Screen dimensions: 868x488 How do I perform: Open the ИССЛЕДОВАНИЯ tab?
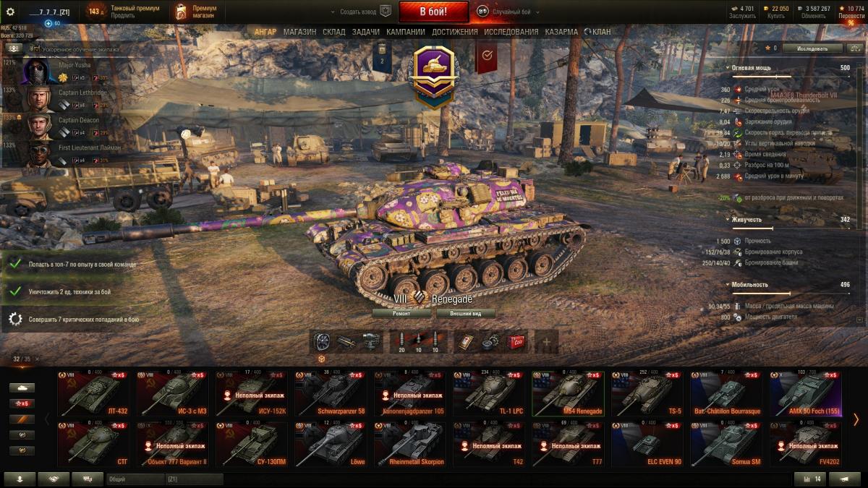[x=511, y=32]
